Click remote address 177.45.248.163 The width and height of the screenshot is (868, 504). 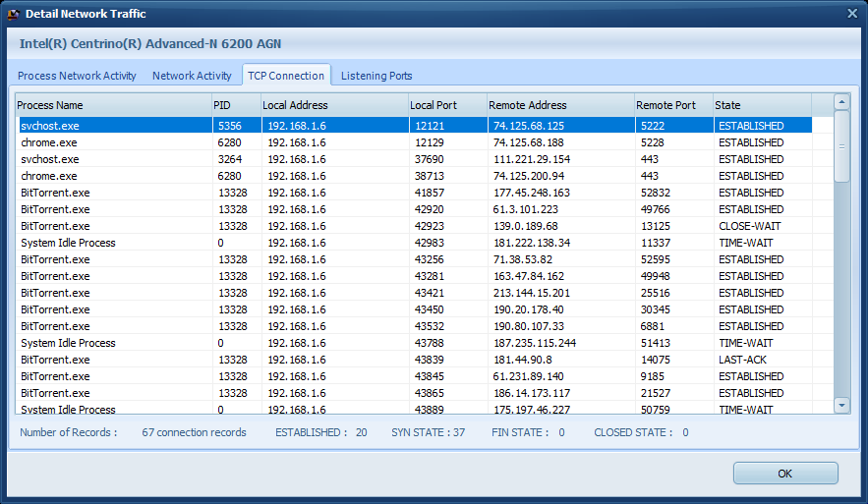click(532, 193)
